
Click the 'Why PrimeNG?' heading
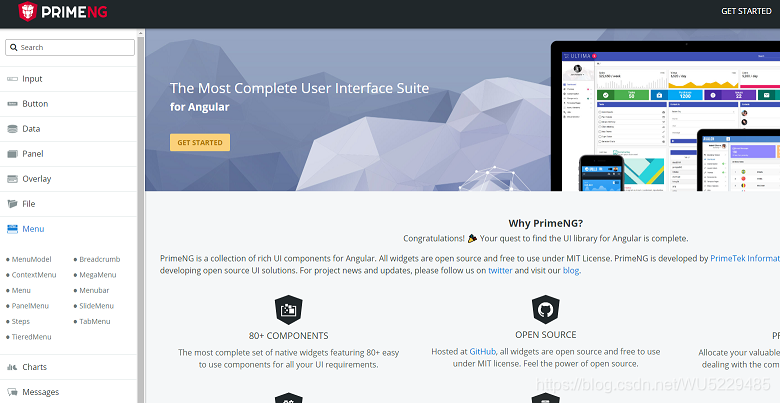[x=546, y=223]
